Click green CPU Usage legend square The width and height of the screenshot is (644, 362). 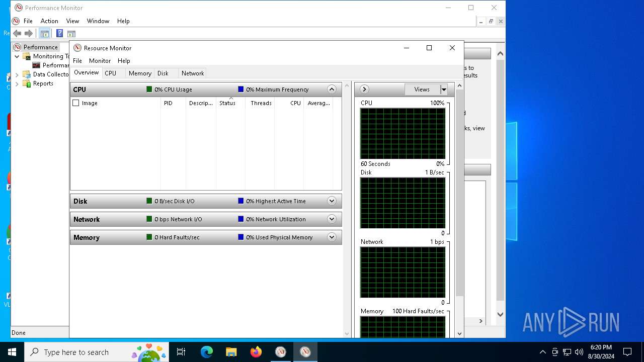pos(149,89)
